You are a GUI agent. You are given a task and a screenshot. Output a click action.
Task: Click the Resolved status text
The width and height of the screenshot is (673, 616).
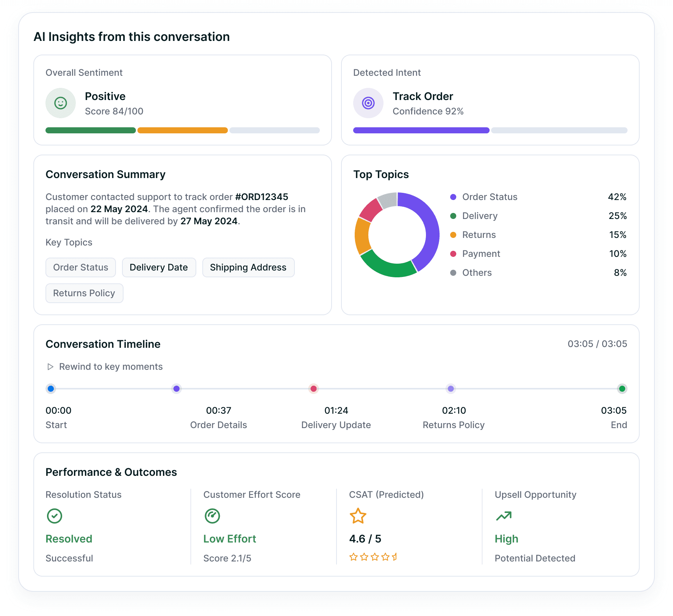pos(69,539)
